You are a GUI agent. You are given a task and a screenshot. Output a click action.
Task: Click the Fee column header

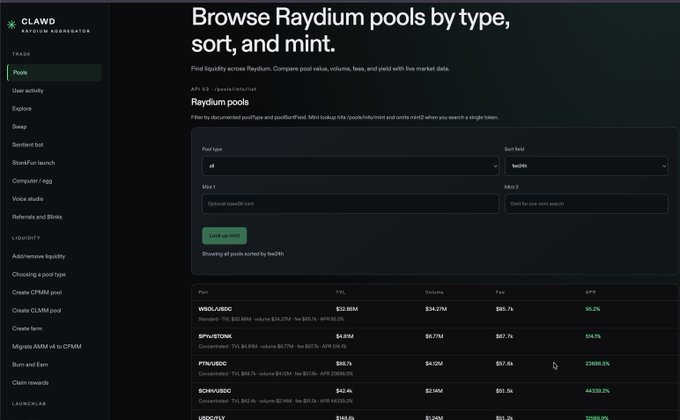500,292
